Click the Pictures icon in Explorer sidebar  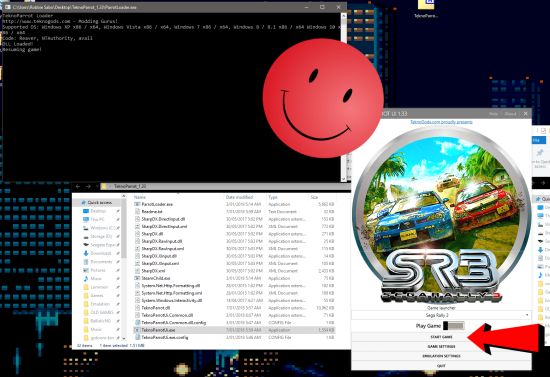[x=86, y=270]
